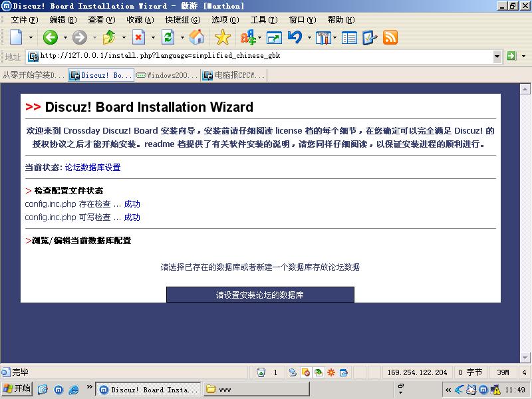532x399 pixels.
Task: Switch to the 从零开始学装D... tab
Action: (x=33, y=75)
